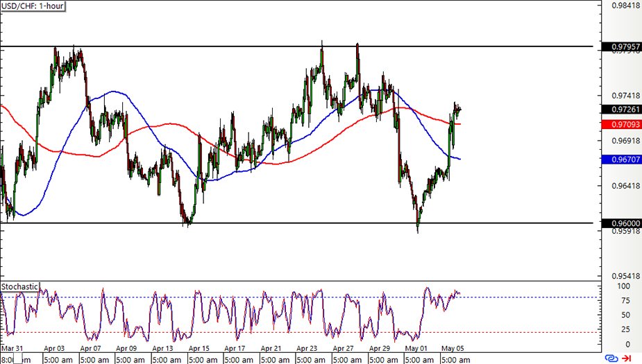Image resolution: width=642 pixels, height=364 pixels.
Task: Click the 0.96000 support price tag
Action: click(x=622, y=223)
